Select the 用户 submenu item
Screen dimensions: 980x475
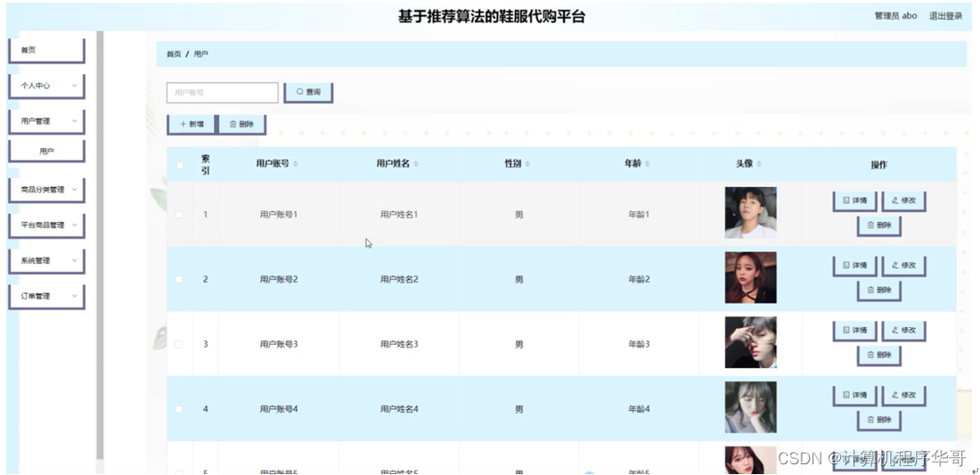click(46, 152)
